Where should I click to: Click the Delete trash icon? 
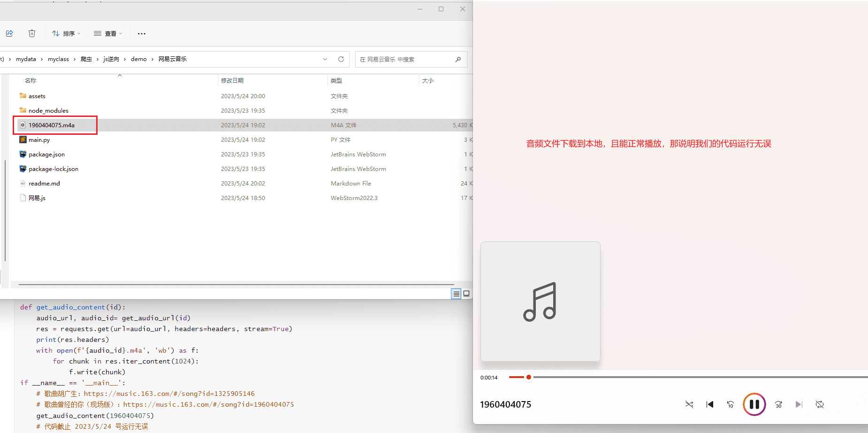32,33
